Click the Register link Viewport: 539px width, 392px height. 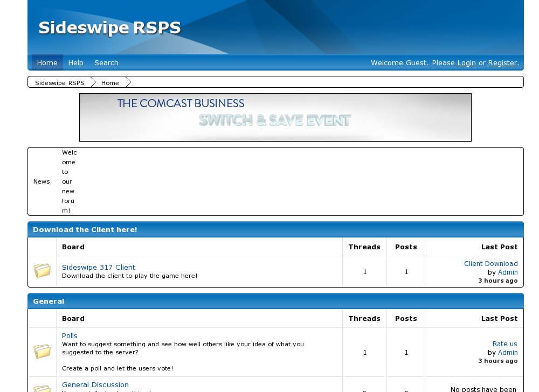click(502, 62)
